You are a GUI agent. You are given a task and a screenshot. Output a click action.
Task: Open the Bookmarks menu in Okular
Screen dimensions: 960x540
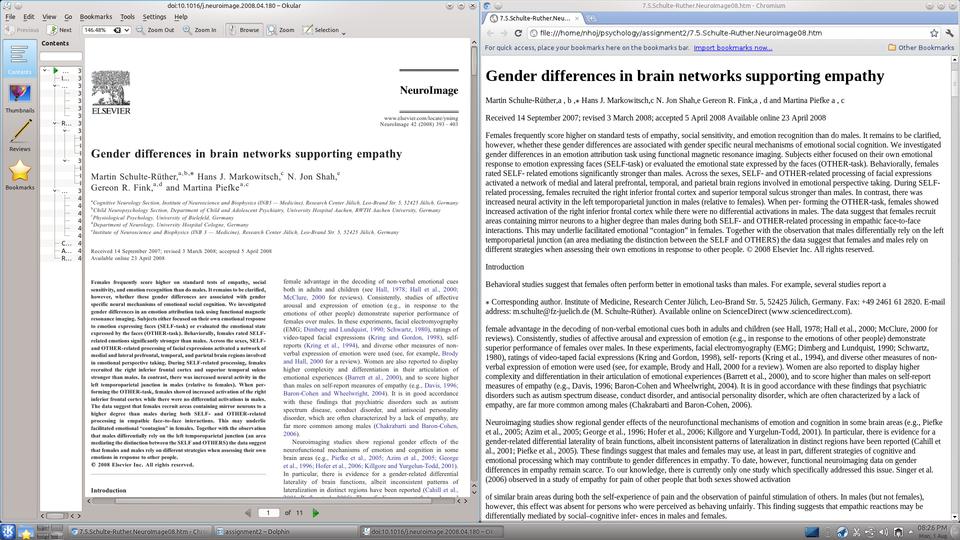(96, 17)
